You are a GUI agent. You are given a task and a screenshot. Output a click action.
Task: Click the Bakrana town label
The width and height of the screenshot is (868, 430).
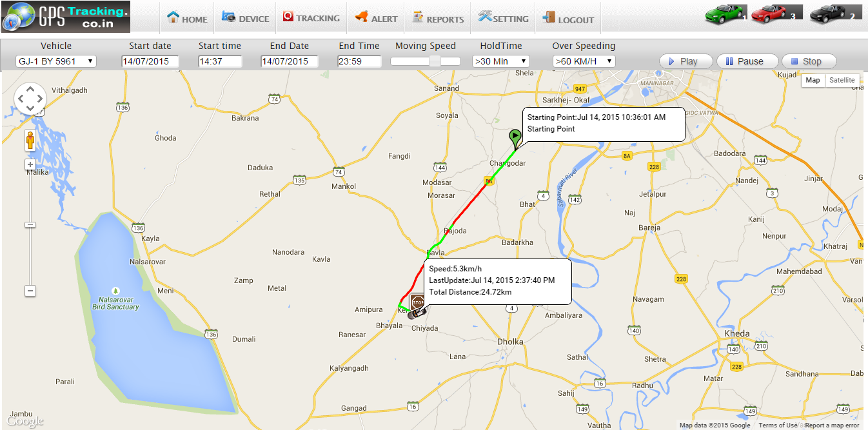(x=245, y=118)
